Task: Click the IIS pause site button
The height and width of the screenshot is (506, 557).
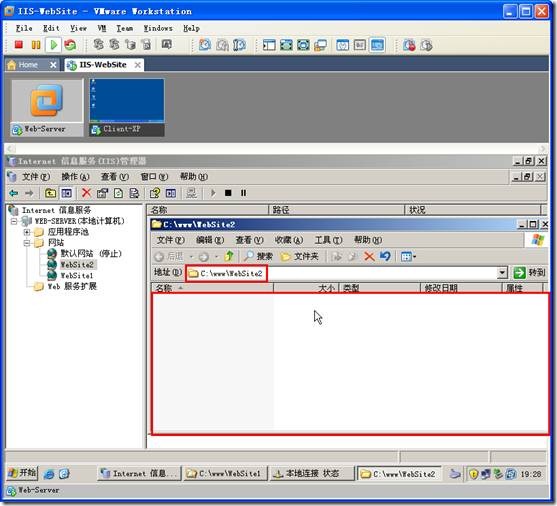Action: (x=243, y=193)
